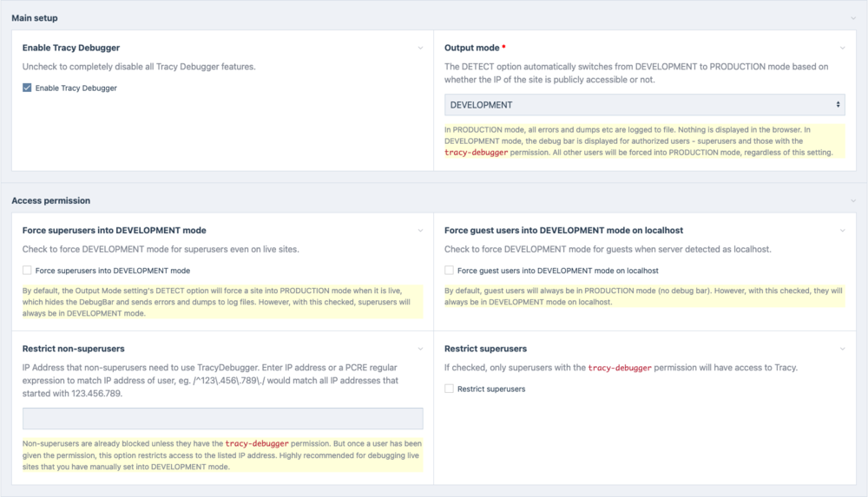Click the Restrict superusers bold heading text
The image size is (868, 497).
(x=485, y=349)
